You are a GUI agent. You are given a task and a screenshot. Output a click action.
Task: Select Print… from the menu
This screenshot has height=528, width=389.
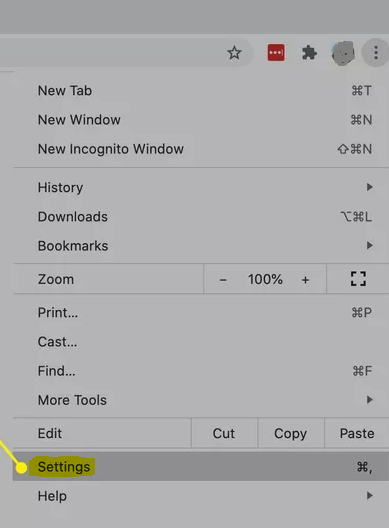point(201,312)
